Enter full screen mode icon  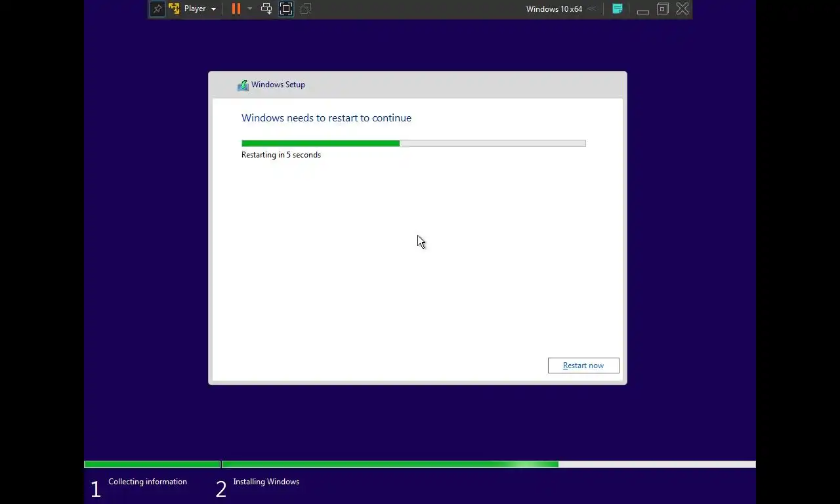pos(286,9)
